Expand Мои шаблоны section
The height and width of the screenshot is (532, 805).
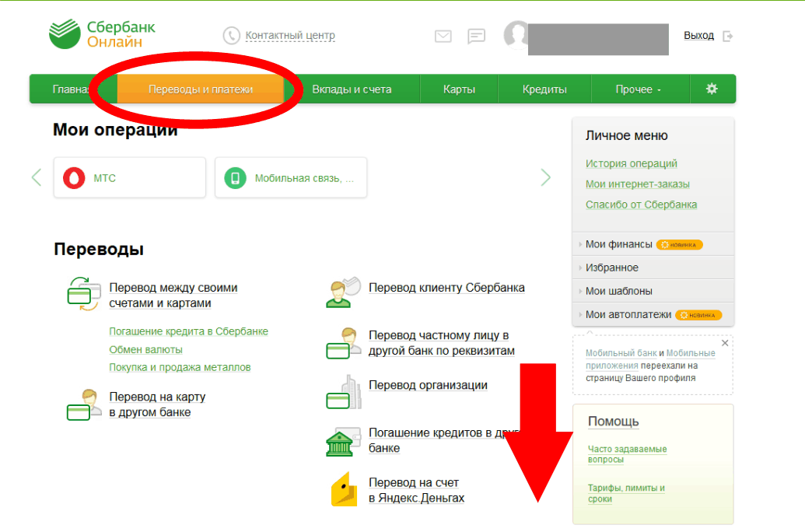(x=653, y=291)
